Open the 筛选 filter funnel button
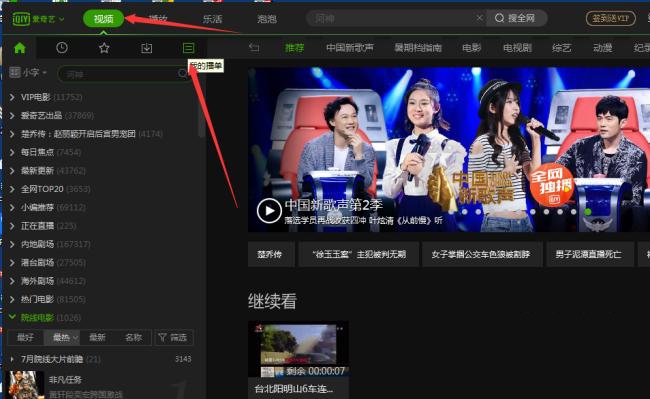650x399 pixels. coord(173,338)
